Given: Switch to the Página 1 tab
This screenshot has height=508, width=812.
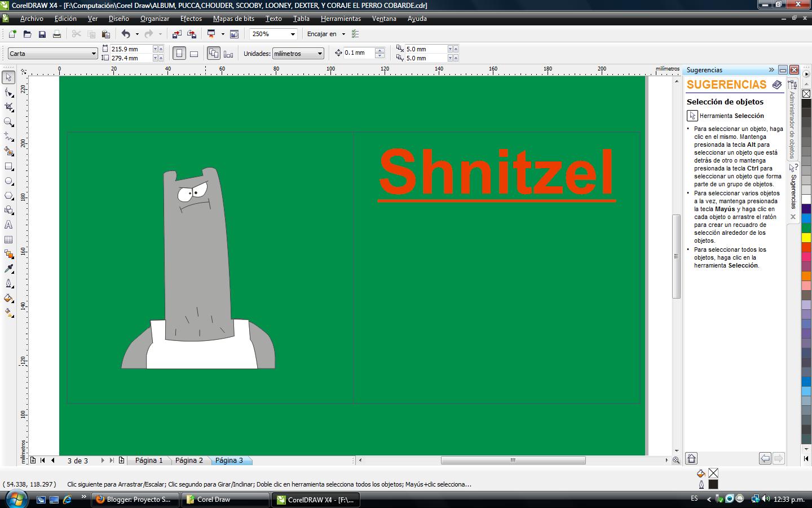Looking at the screenshot, I should [148, 460].
